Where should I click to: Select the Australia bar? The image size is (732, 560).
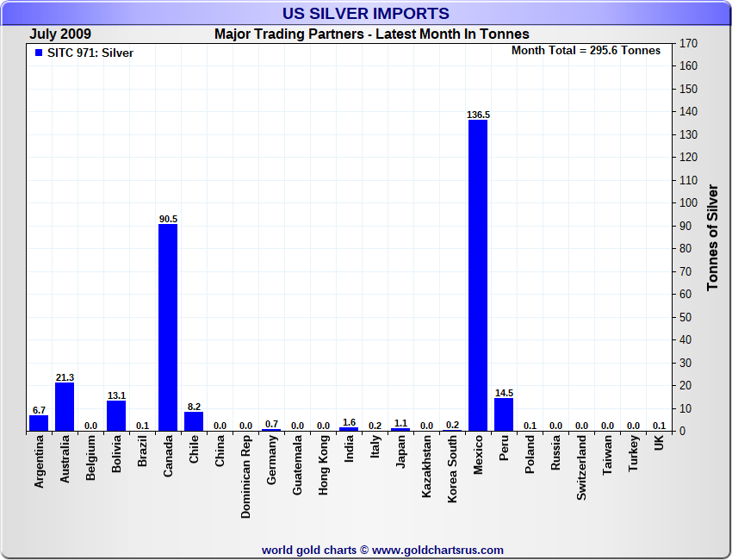point(65,407)
